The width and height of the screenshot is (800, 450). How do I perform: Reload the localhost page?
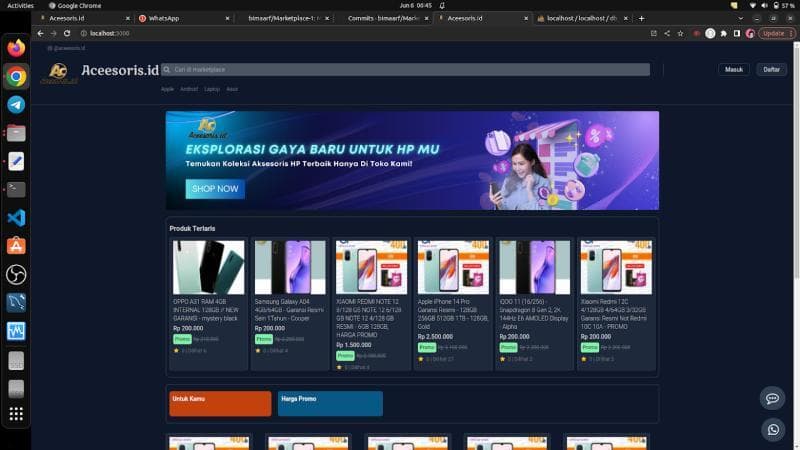pos(67,33)
